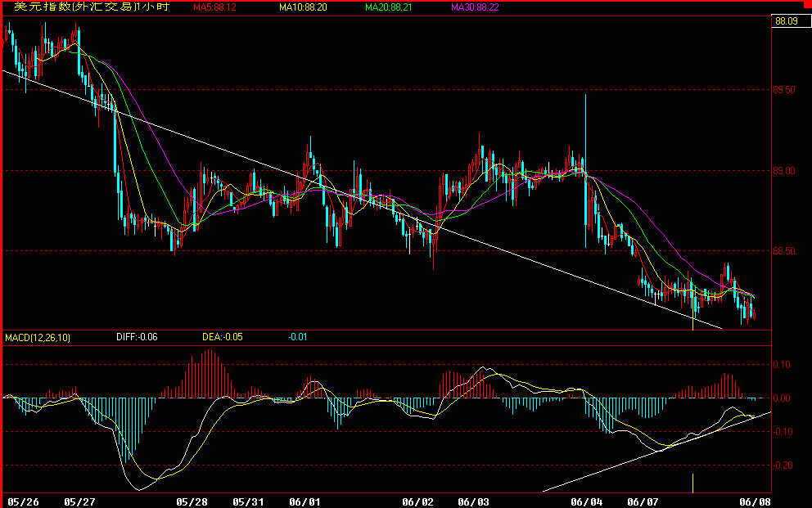Select the 05/28 date marker
The width and height of the screenshot is (812, 508).
192,500
